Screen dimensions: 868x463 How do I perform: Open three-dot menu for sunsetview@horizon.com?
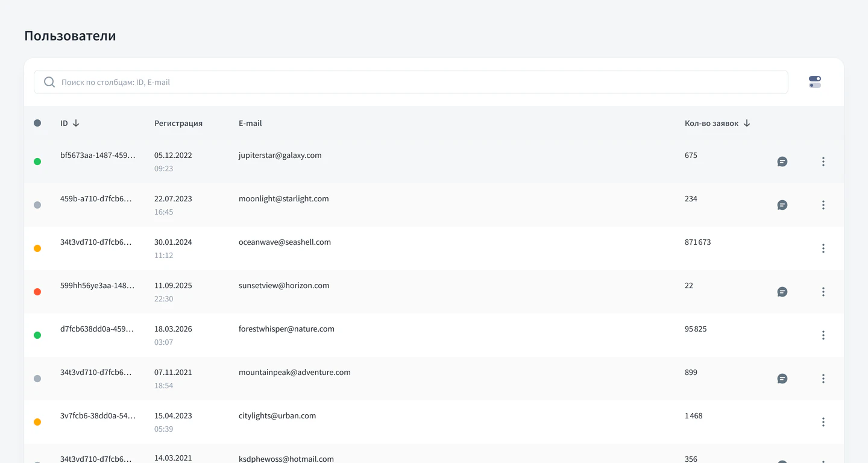(823, 292)
